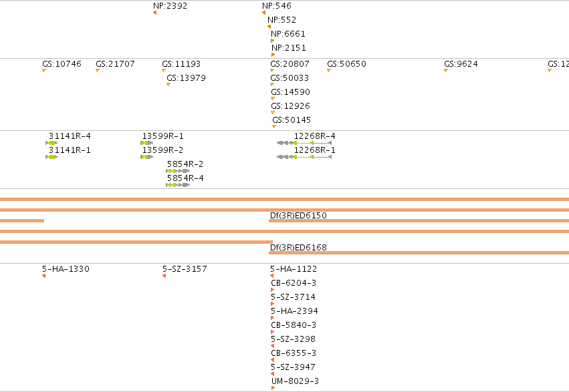Screen dimensions: 569x392
Task: Click the Df(3R)ED6168 label
Action: (298, 248)
